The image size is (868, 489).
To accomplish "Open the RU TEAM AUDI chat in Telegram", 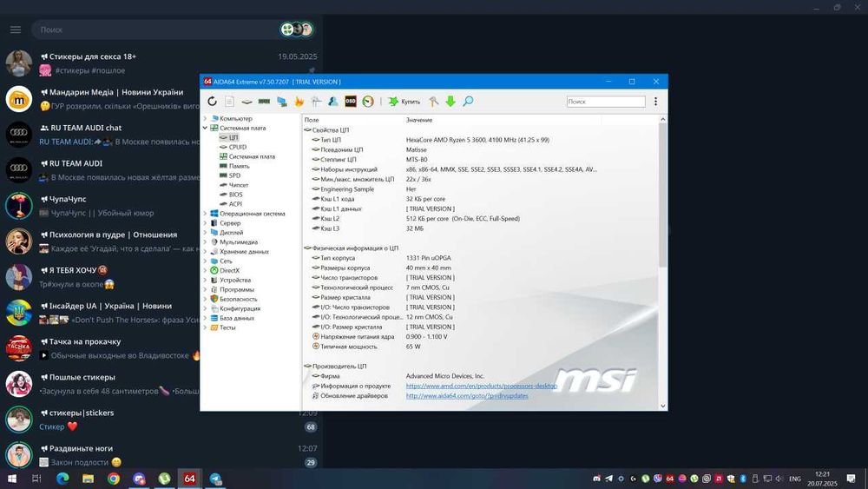I will [x=101, y=135].
